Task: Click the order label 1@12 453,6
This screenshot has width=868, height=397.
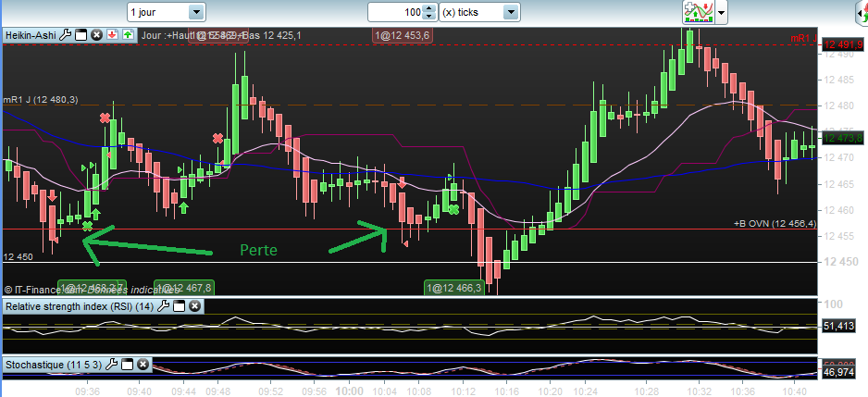Action: (402, 35)
